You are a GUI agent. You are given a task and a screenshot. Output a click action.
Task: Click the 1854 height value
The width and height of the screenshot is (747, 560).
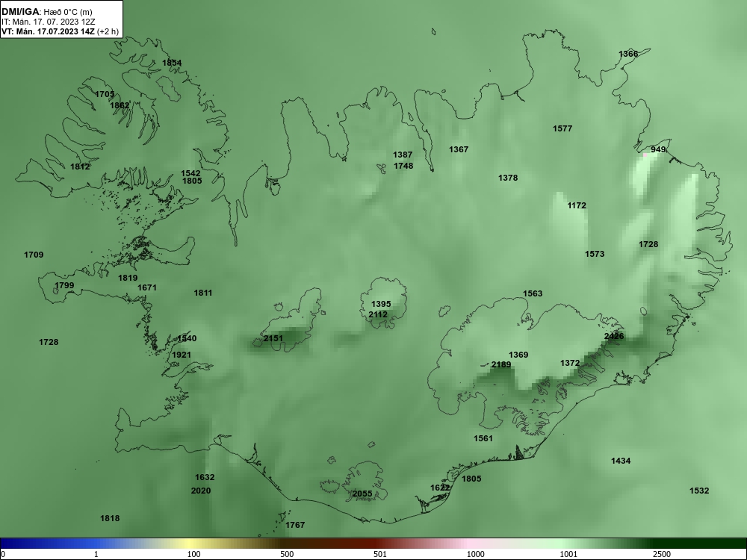coord(172,63)
